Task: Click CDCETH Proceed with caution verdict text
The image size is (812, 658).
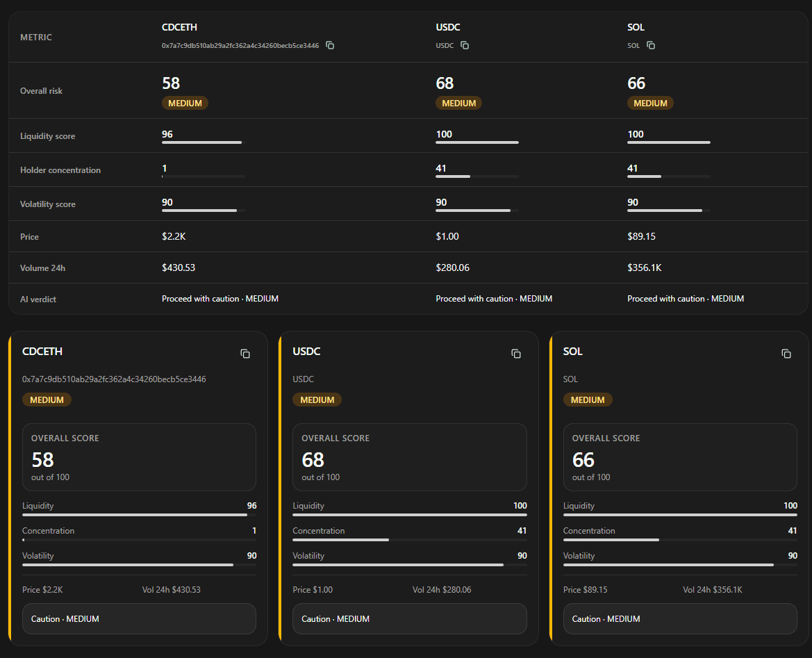Action: pyautogui.click(x=220, y=299)
